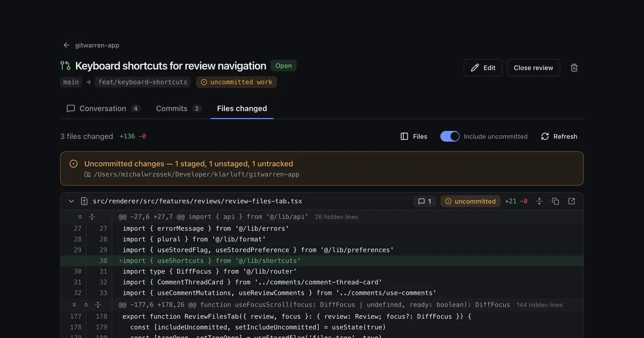Select the Files changed tab

point(242,108)
